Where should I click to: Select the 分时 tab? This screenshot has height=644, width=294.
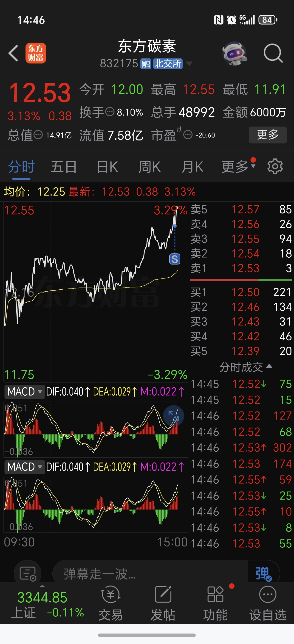tap(21, 167)
